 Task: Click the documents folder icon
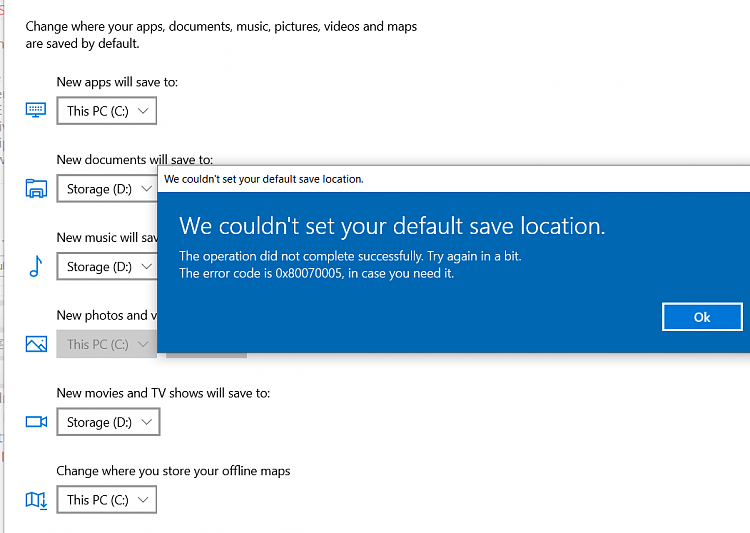click(36, 188)
